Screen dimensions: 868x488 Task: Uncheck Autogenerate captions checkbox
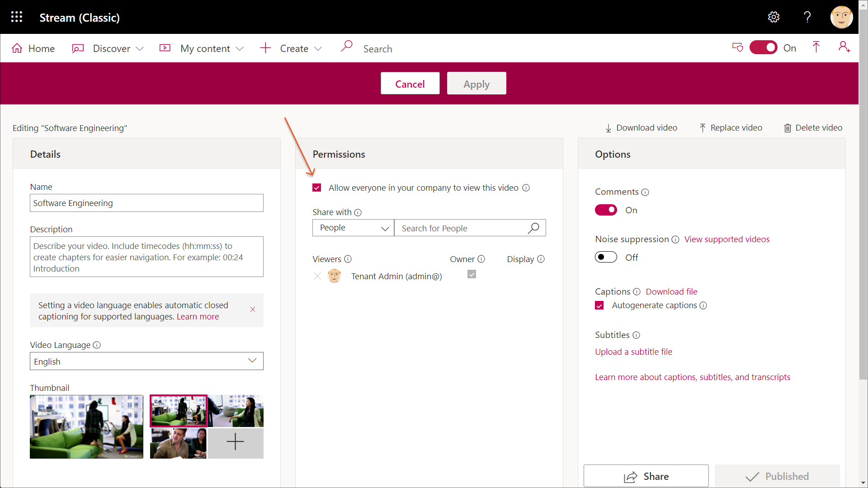(599, 305)
